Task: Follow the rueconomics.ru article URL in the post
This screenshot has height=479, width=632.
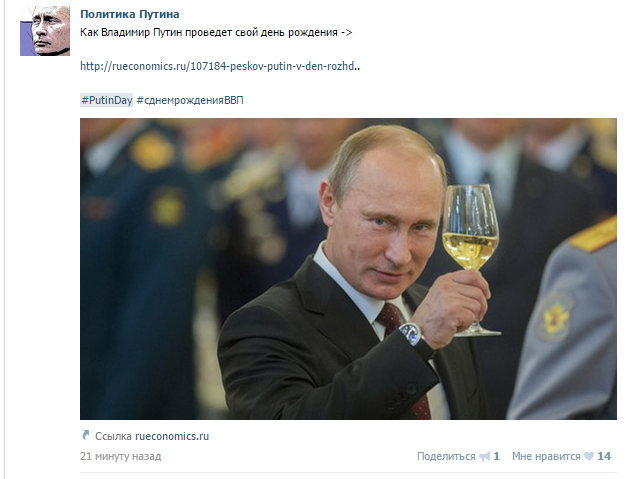Action: [220, 66]
